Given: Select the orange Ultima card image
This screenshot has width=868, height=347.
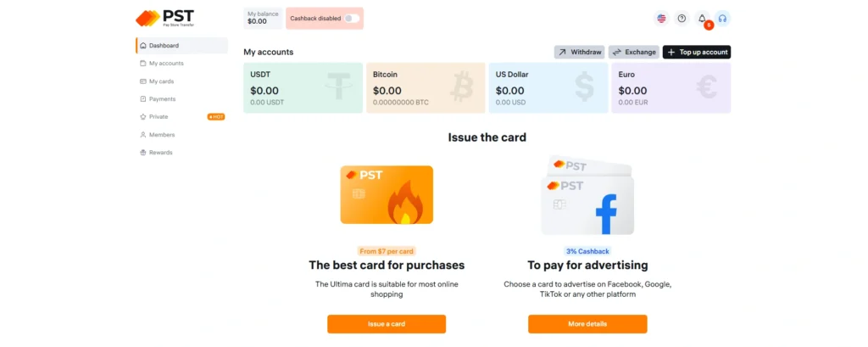Looking at the screenshot, I should (x=387, y=195).
